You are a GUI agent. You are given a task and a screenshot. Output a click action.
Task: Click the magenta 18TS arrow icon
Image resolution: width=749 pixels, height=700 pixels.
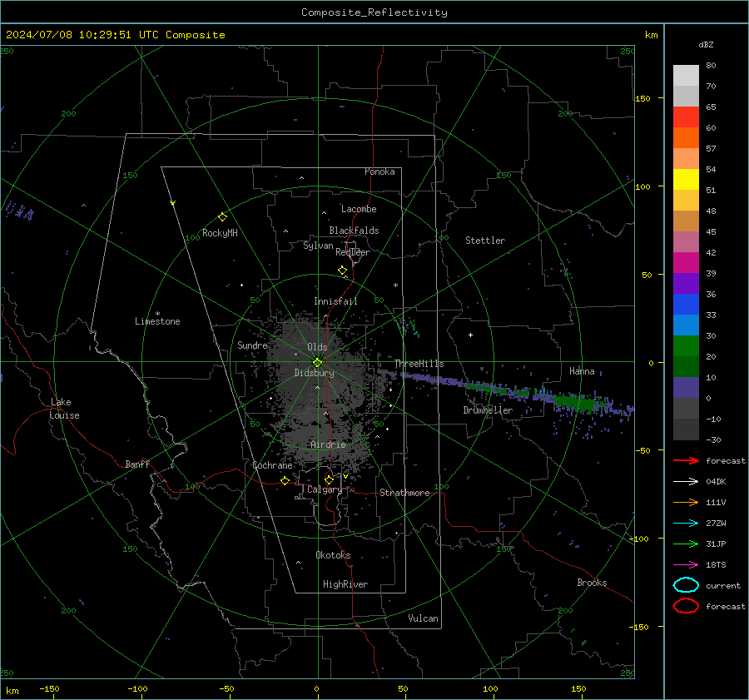pos(686,565)
